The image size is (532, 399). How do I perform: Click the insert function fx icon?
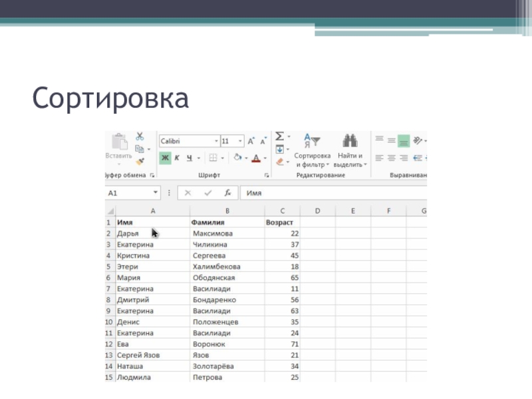pyautogui.click(x=228, y=193)
